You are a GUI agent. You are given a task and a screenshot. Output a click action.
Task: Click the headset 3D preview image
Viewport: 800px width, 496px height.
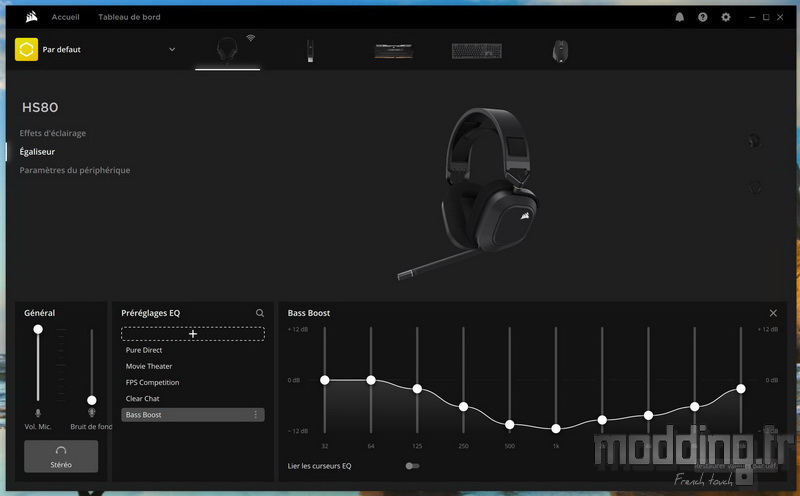click(x=468, y=193)
